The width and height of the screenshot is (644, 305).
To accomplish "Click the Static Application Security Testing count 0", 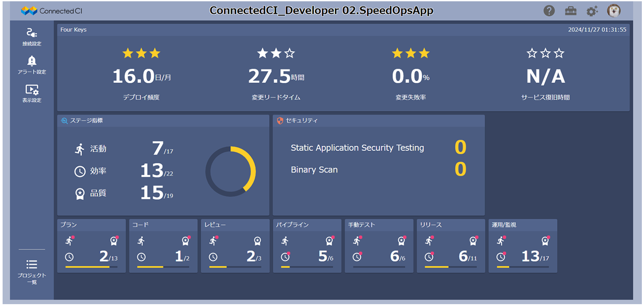I will (x=460, y=148).
